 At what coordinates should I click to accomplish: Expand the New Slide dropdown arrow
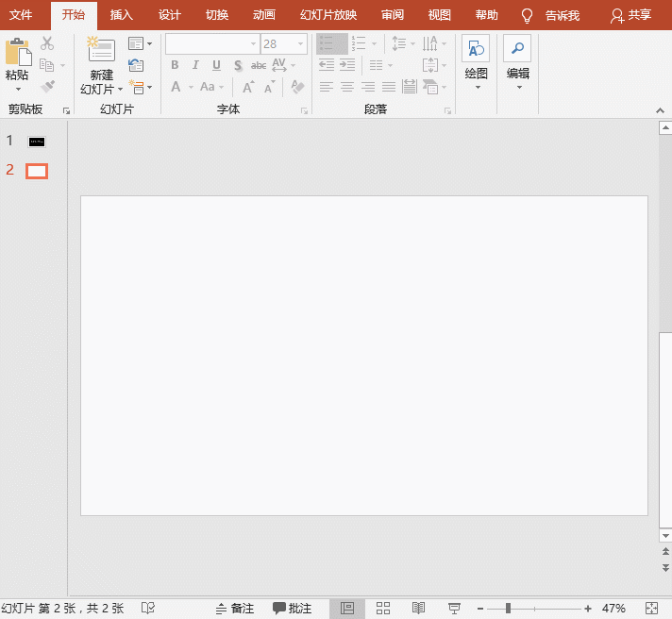121,89
